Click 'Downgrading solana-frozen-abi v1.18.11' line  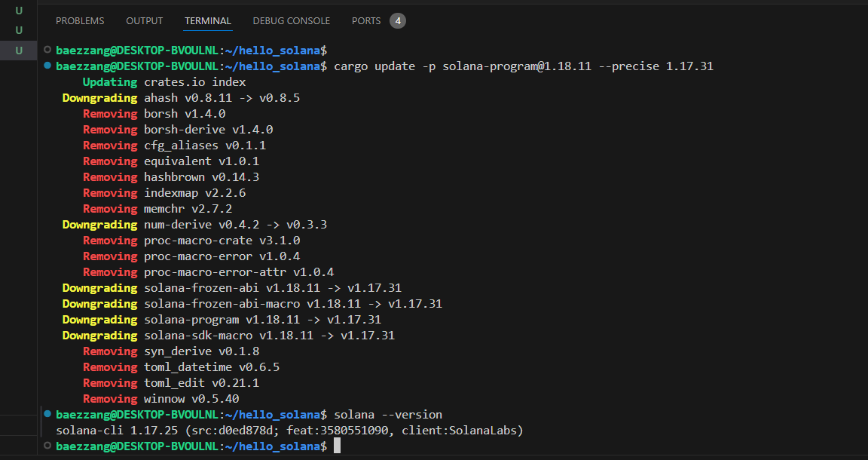232,287
